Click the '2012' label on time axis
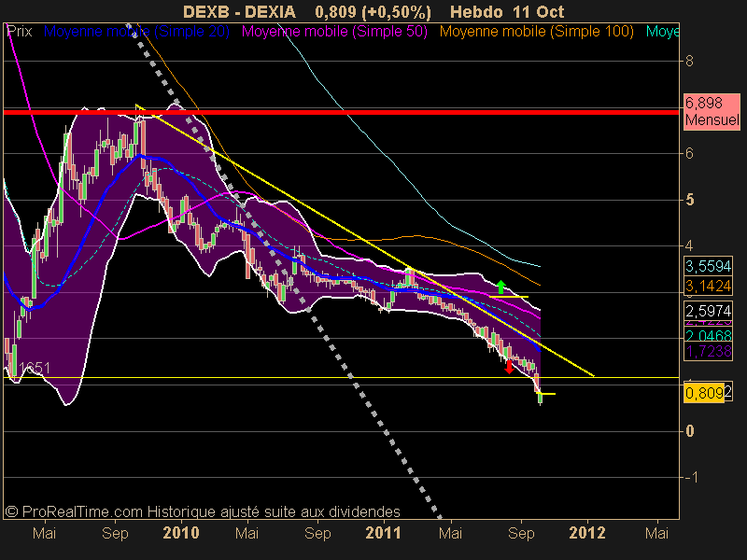747x560 pixels. point(587,533)
